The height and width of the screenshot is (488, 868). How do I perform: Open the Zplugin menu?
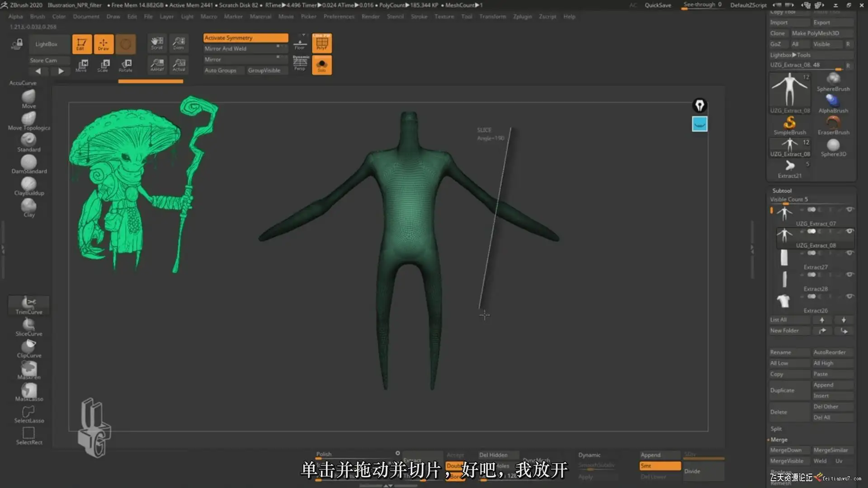pyautogui.click(x=522, y=17)
